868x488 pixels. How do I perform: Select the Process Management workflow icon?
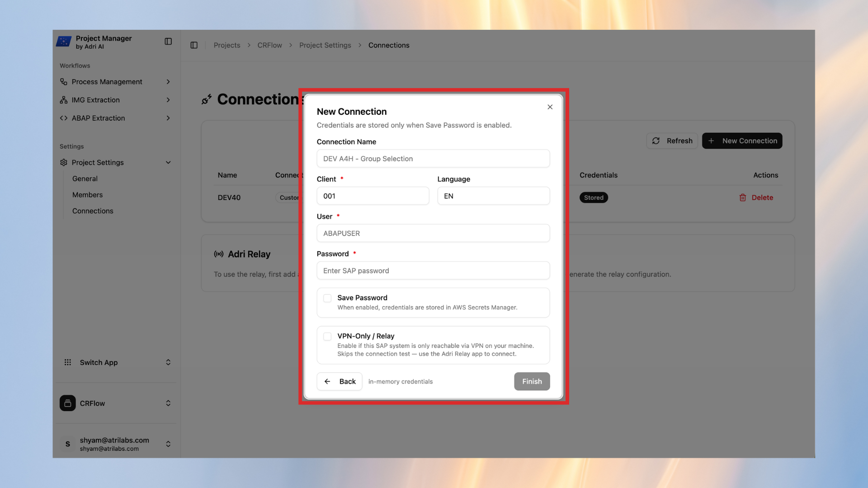64,82
